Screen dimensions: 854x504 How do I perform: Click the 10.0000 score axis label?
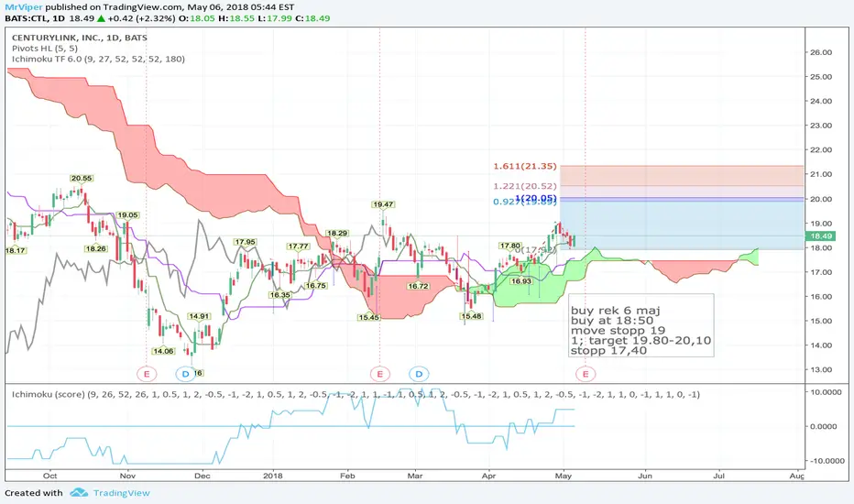(x=827, y=392)
